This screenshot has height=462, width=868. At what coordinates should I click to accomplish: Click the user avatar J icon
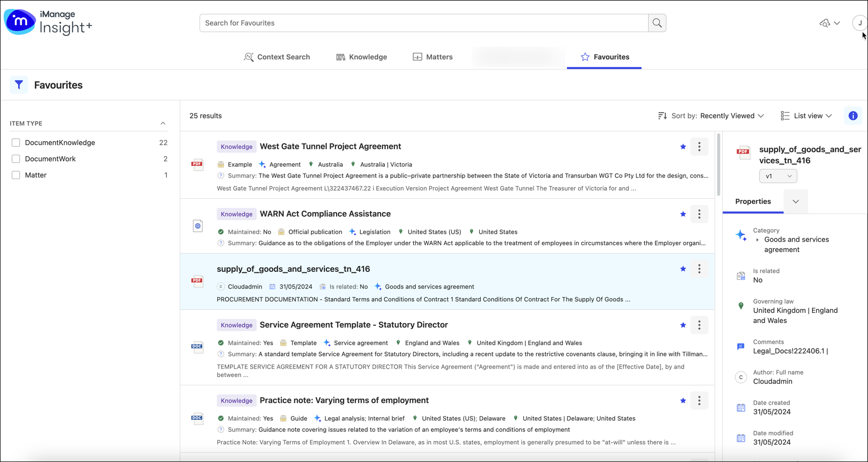(860, 23)
